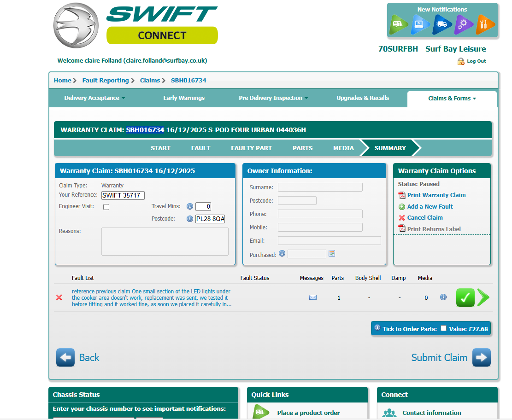512x420 pixels.
Task: Click the Log Out link
Action: pos(476,61)
